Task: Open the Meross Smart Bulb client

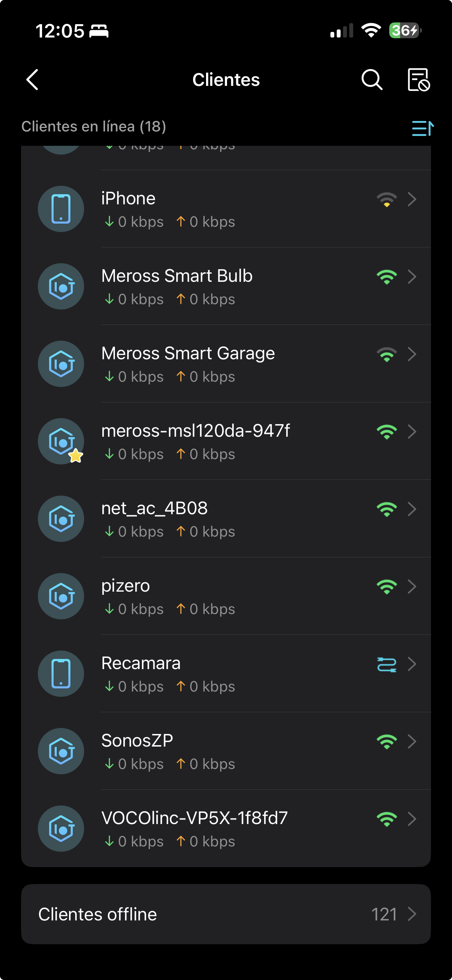Action: coord(177,276)
